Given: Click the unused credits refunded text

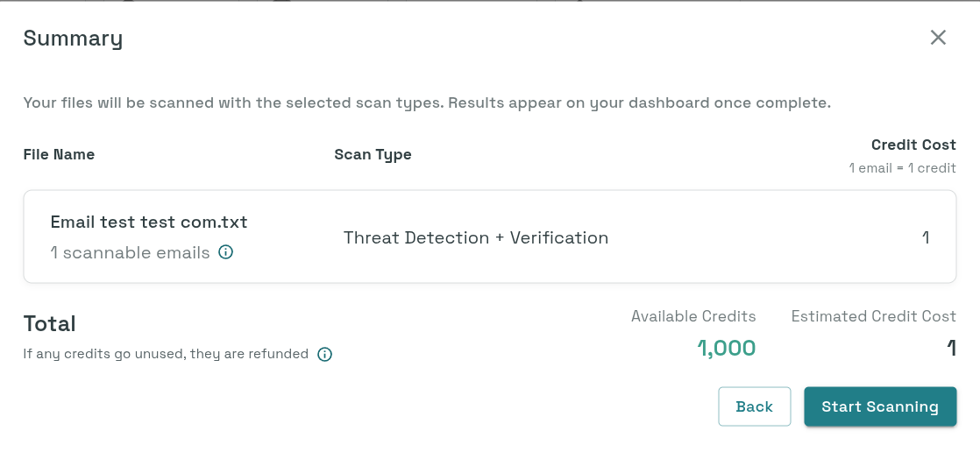Looking at the screenshot, I should point(166,354).
